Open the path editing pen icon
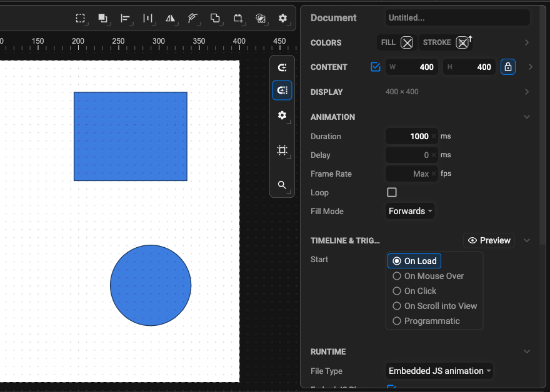Image resolution: width=550 pixels, height=392 pixels. 192,18
